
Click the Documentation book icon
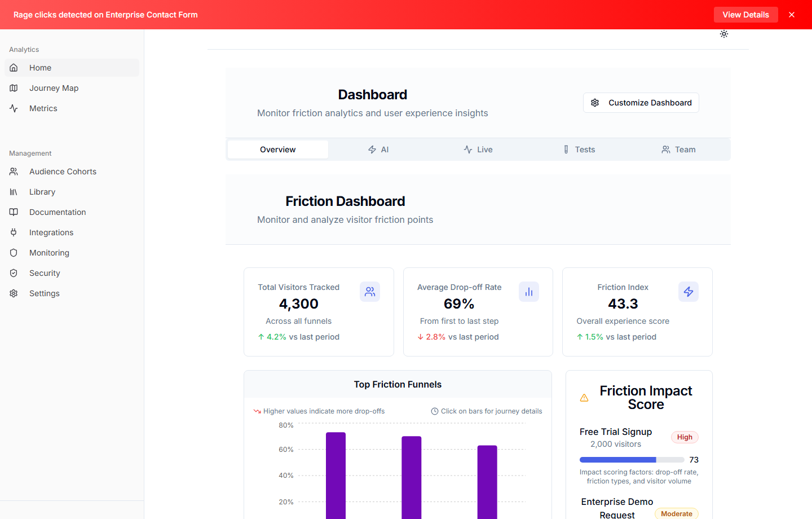click(x=14, y=212)
